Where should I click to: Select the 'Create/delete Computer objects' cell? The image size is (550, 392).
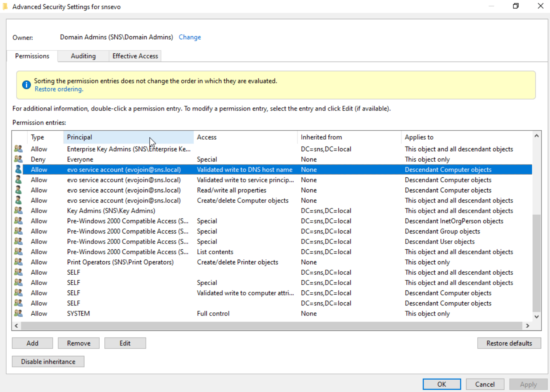point(242,200)
